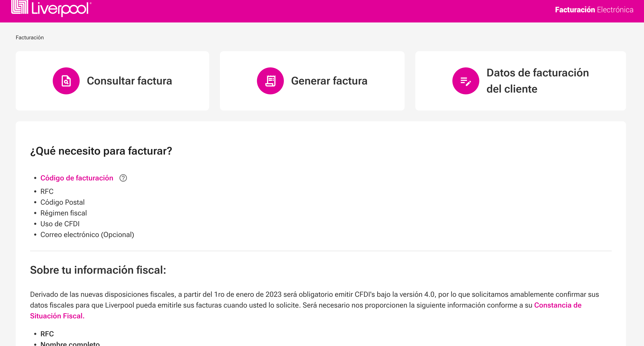Screen dimensions: 644x346
Task: Click the pink circle beside Generar factura
Action: pyautogui.click(x=270, y=81)
